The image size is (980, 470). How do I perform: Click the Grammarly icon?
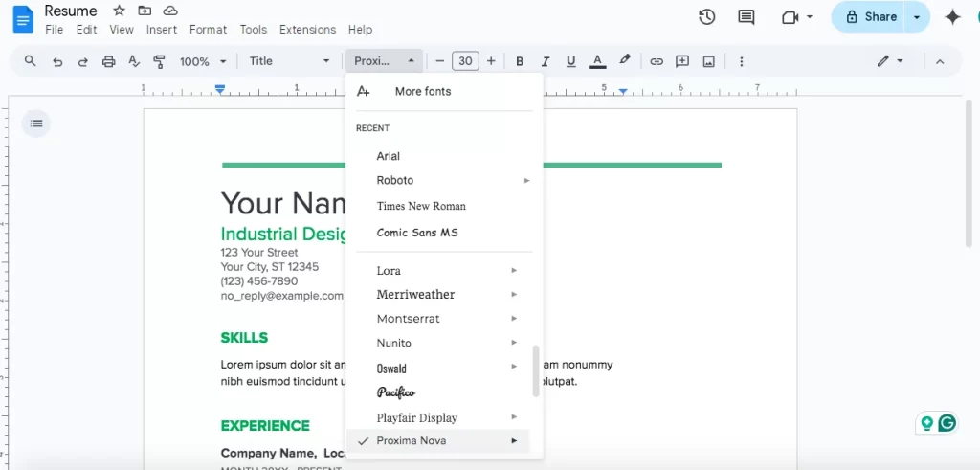(x=947, y=423)
